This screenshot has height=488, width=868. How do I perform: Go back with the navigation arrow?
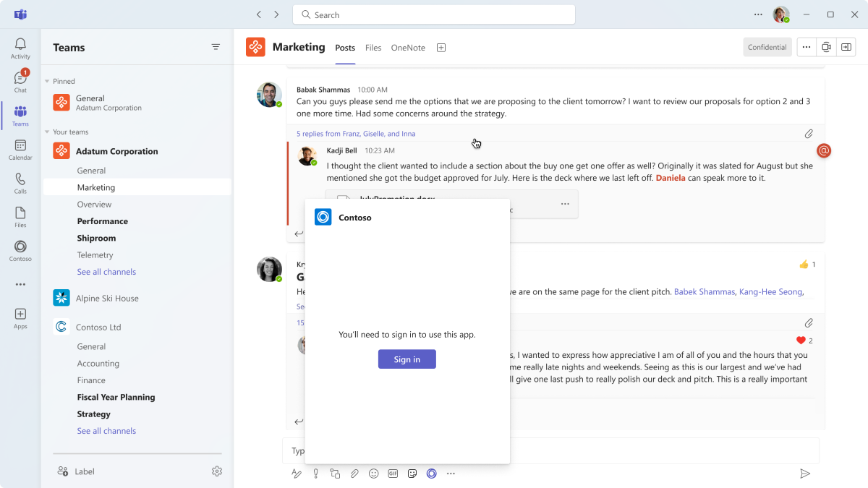(259, 14)
